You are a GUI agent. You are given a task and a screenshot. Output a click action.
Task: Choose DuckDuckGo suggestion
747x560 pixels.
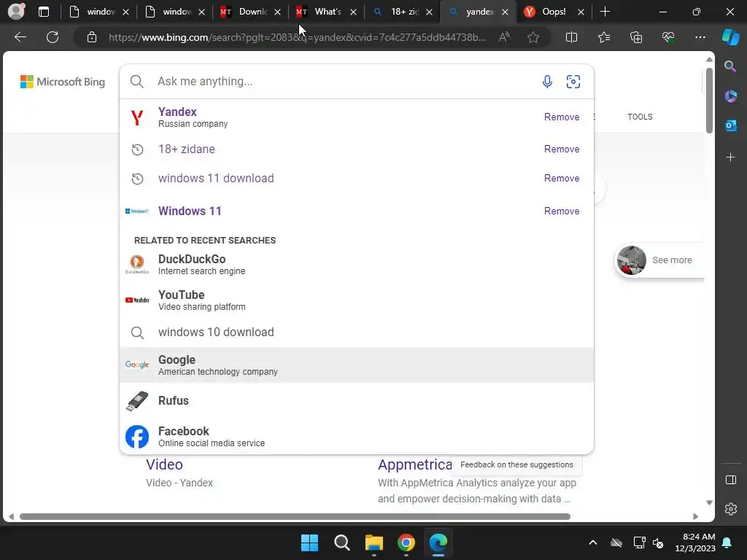click(356, 264)
